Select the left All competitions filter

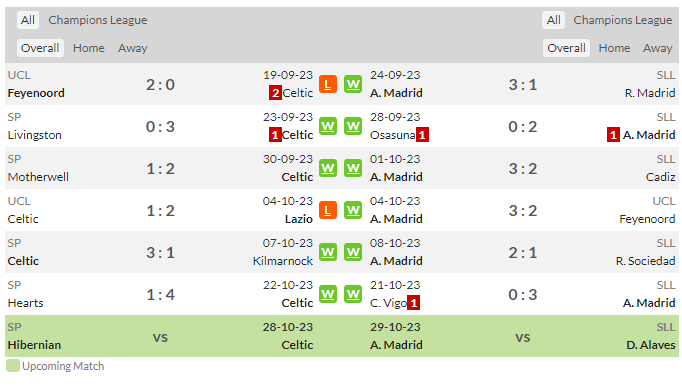point(28,20)
